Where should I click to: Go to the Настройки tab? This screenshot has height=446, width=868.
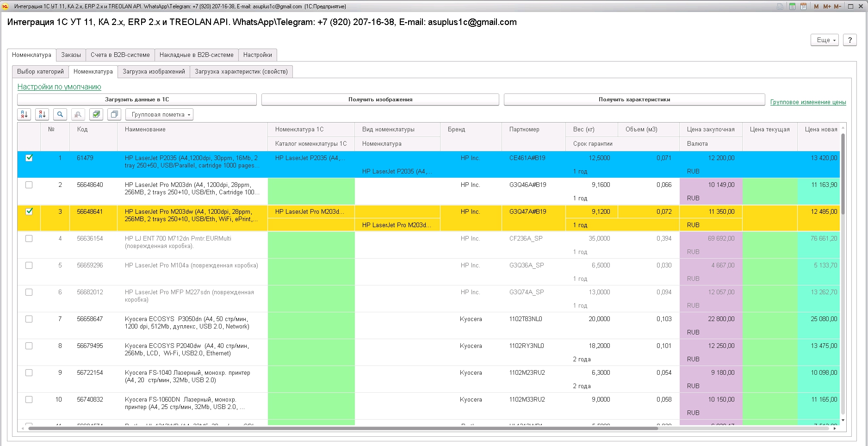[x=258, y=55]
